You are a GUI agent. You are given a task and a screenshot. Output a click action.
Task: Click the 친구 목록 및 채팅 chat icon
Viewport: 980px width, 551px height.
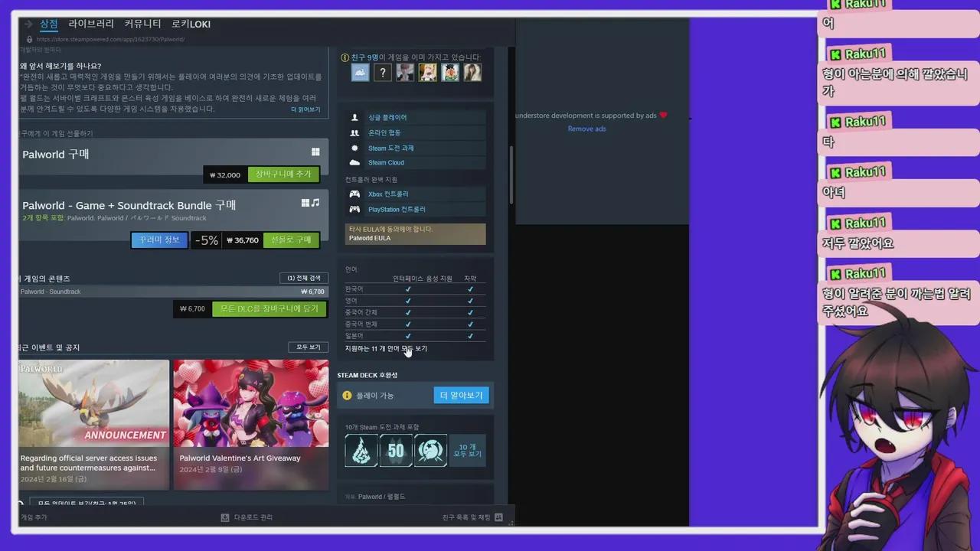click(x=498, y=517)
